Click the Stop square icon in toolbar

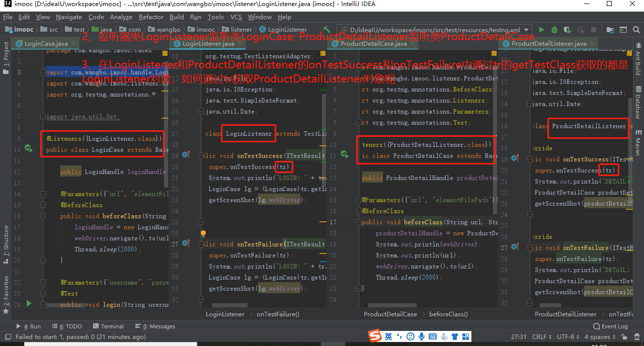pos(594,30)
